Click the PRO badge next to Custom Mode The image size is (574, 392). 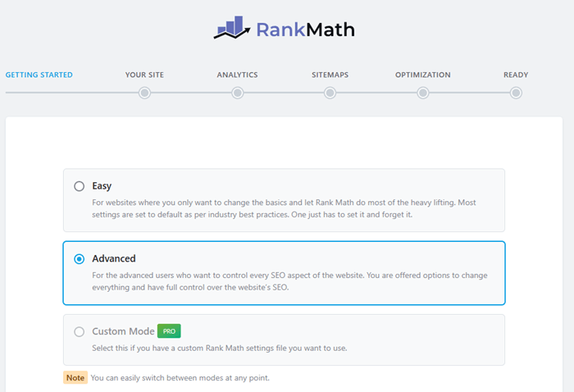(169, 331)
